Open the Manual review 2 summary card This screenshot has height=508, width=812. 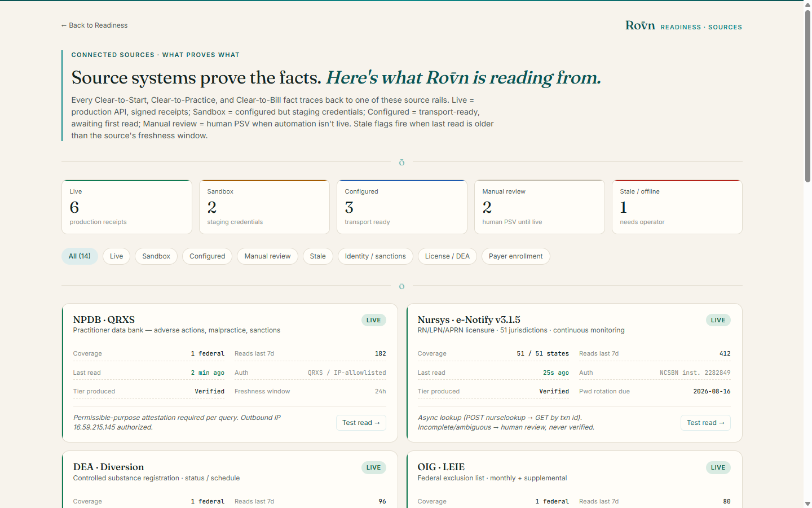click(540, 207)
